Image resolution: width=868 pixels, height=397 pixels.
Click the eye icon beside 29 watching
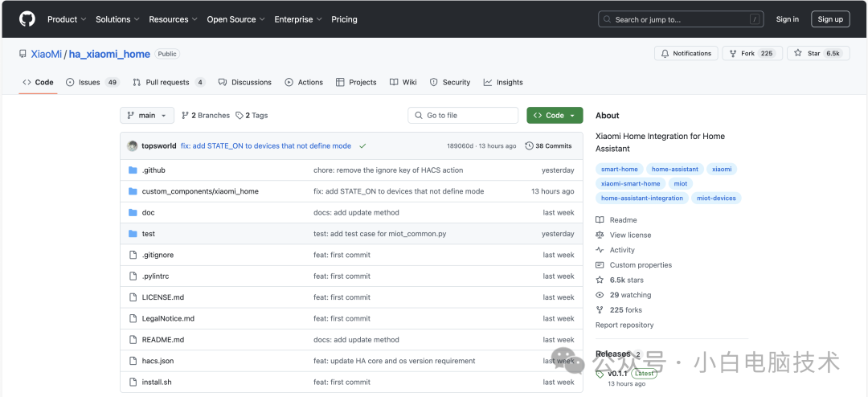coord(600,295)
